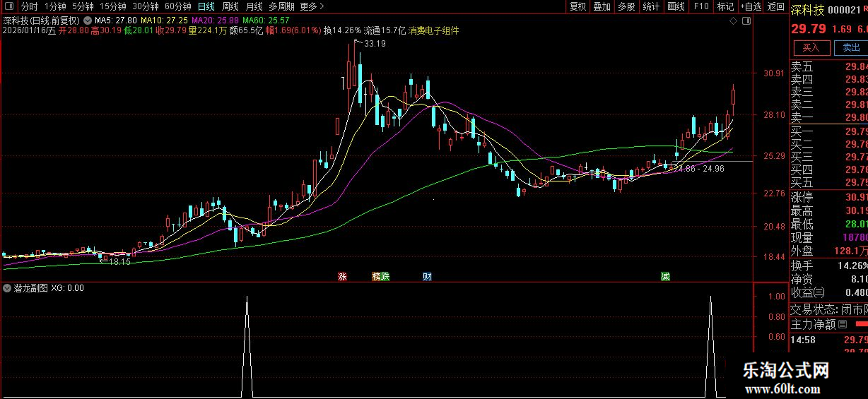Click the 涨停 limit-up row
This screenshot has width=868, height=399.
[x=828, y=197]
